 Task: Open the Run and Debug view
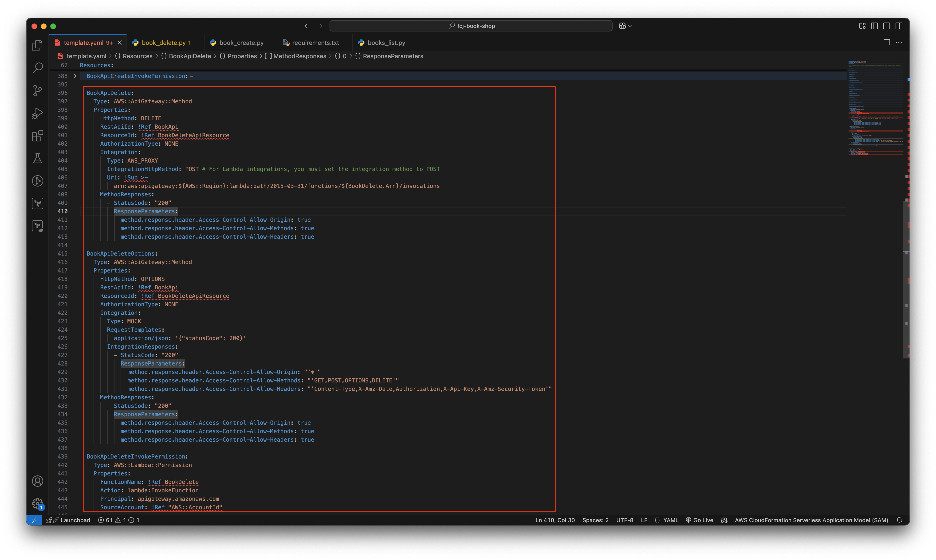tap(37, 113)
